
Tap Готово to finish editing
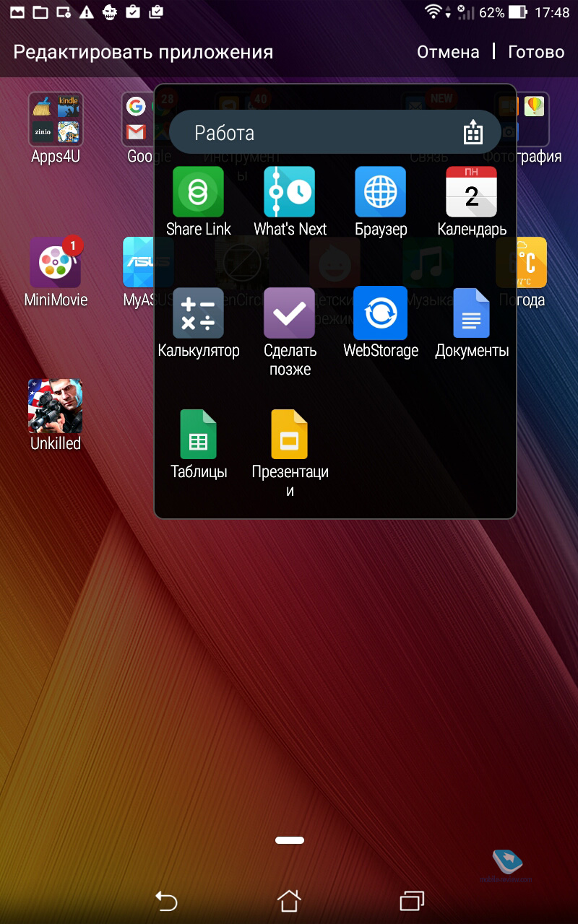tap(536, 52)
